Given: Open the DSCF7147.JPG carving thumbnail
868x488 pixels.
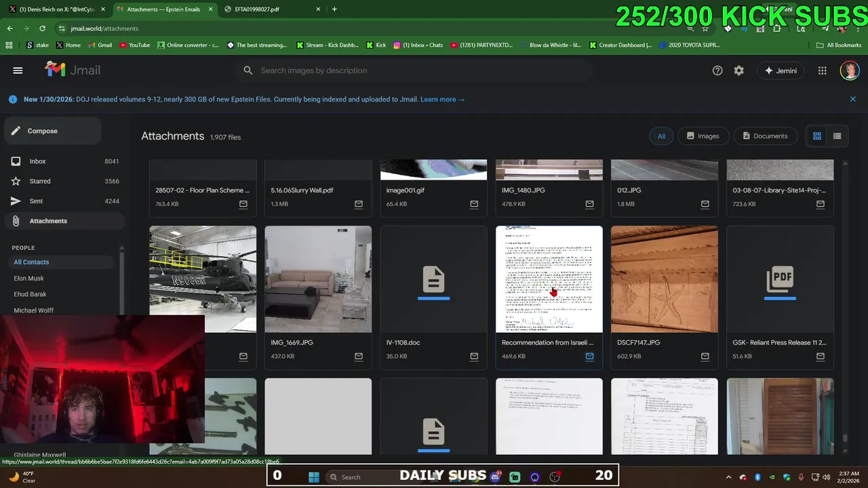Looking at the screenshot, I should pos(665,279).
